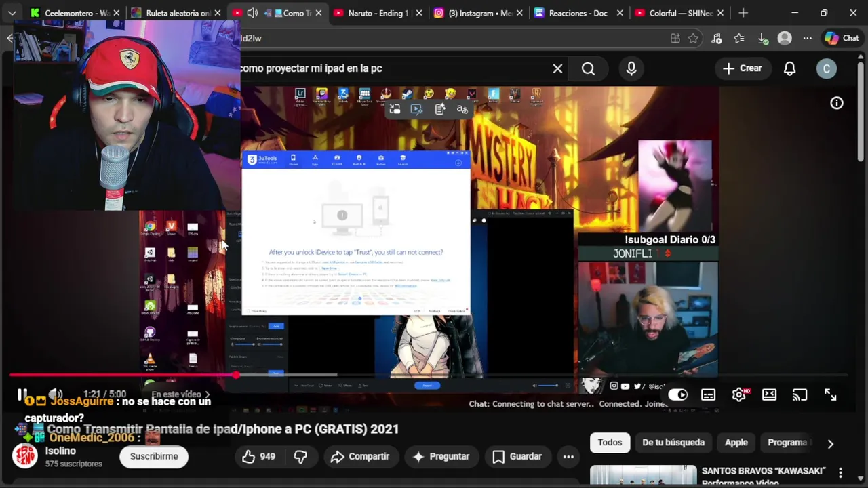Open the Edge profile icon

[785, 39]
